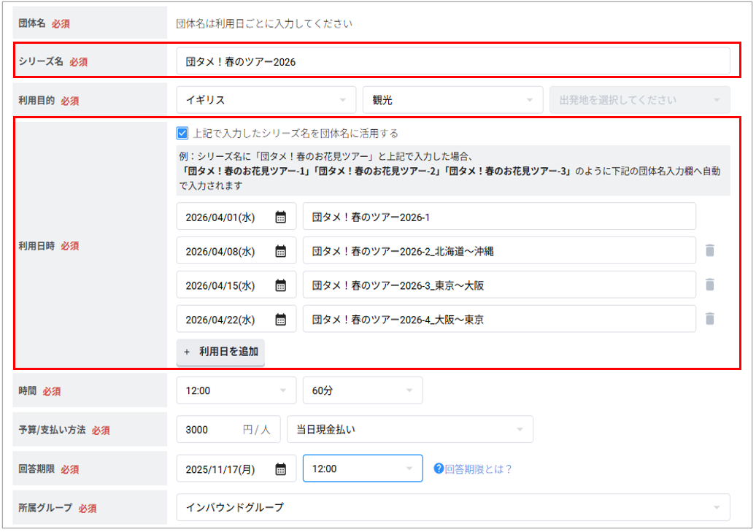Image resolution: width=756 pixels, height=532 pixels.
Task: Open the calendar picker for 2026/04/15
Action: point(282,285)
